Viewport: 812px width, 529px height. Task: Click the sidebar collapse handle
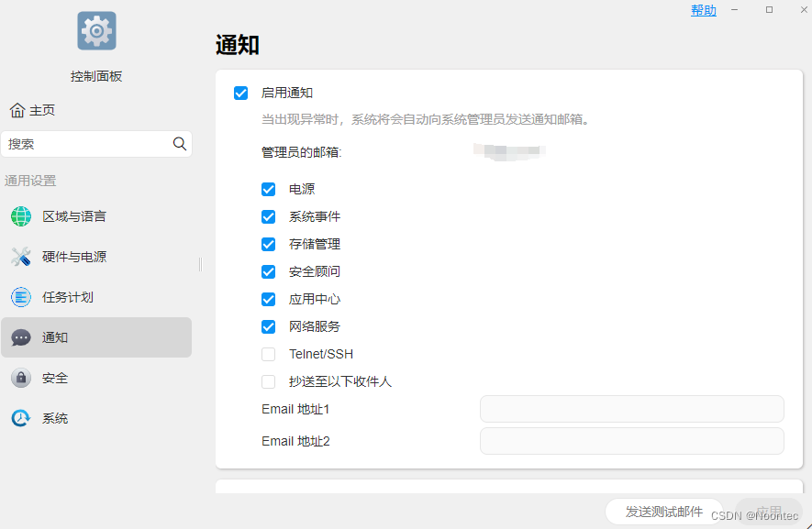200,264
